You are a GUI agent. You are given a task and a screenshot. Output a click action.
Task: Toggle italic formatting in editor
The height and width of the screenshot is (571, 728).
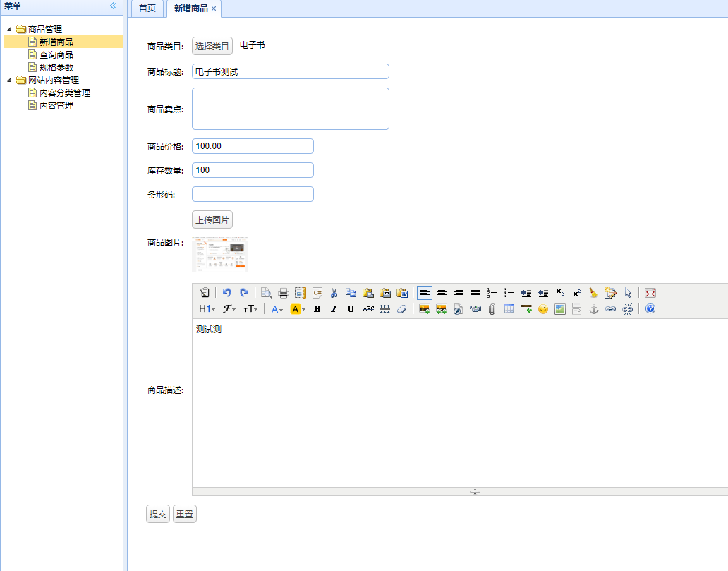pos(334,309)
